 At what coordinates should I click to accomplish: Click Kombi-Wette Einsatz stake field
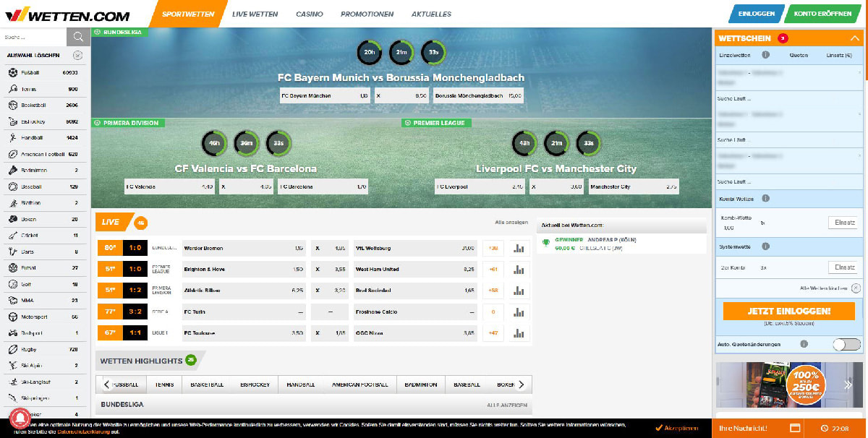843,223
